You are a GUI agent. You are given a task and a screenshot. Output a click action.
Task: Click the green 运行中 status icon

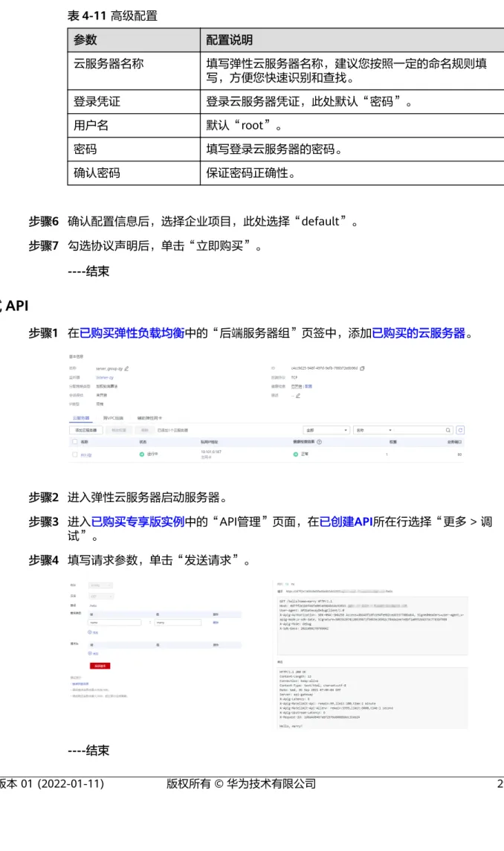point(141,455)
